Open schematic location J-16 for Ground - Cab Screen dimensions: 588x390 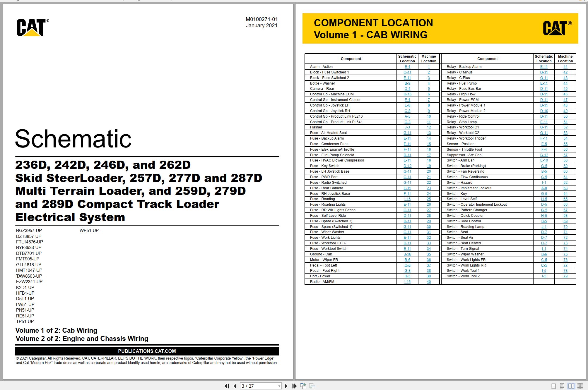pos(407,254)
